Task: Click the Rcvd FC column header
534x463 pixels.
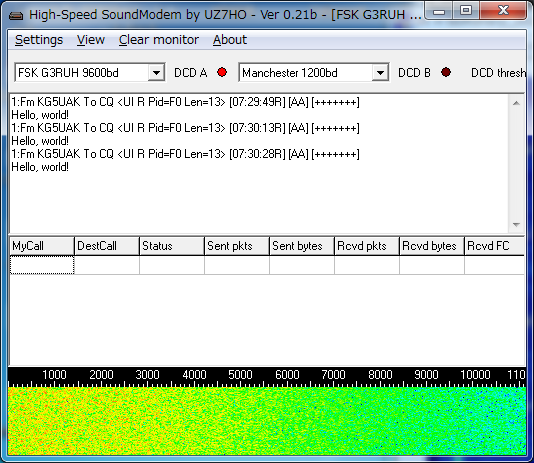Action: (x=494, y=246)
